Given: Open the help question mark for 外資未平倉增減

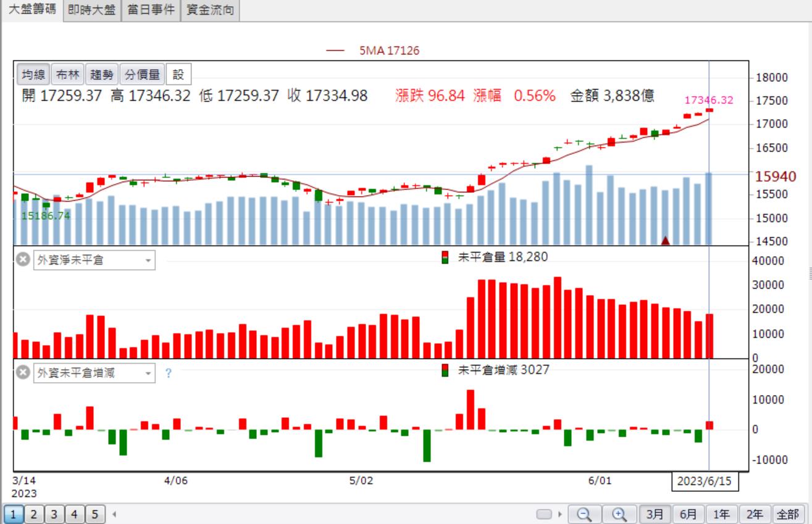Looking at the screenshot, I should (x=168, y=373).
